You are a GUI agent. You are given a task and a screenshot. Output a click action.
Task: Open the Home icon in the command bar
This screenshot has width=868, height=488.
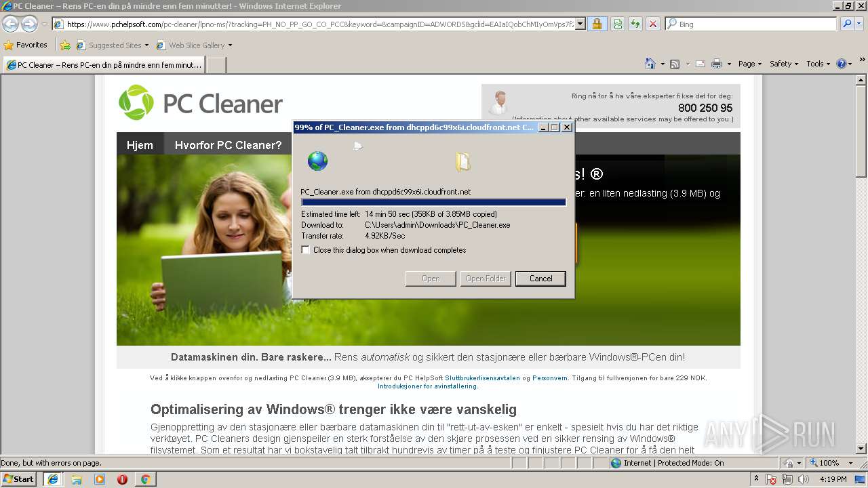[650, 64]
